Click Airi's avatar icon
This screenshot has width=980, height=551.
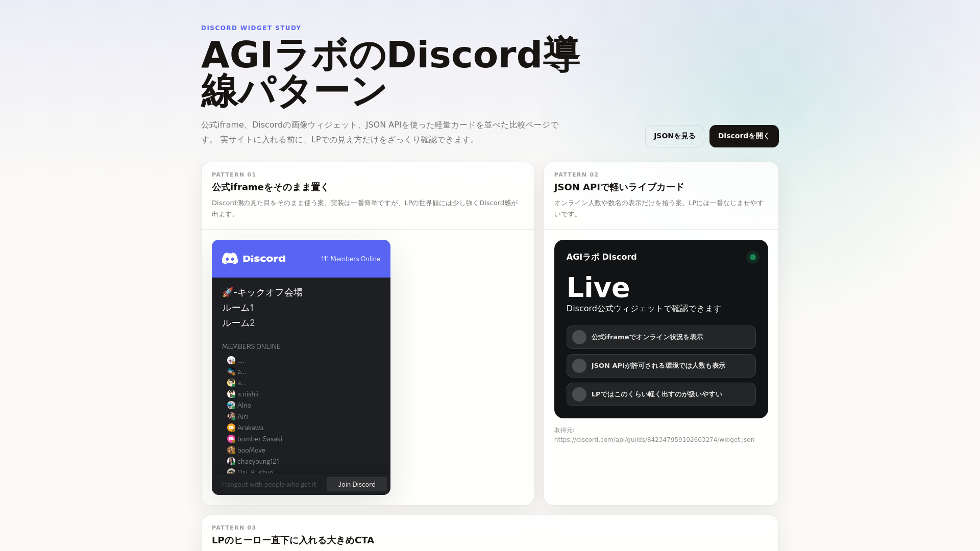231,416
